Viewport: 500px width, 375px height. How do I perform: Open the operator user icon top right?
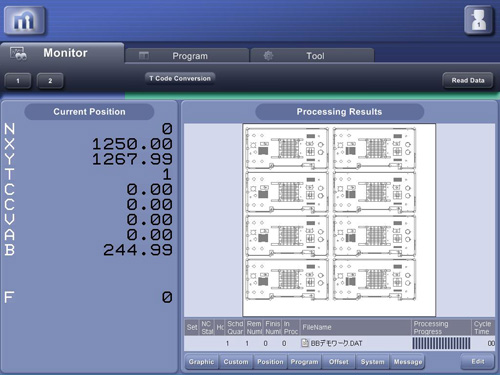coord(478,21)
